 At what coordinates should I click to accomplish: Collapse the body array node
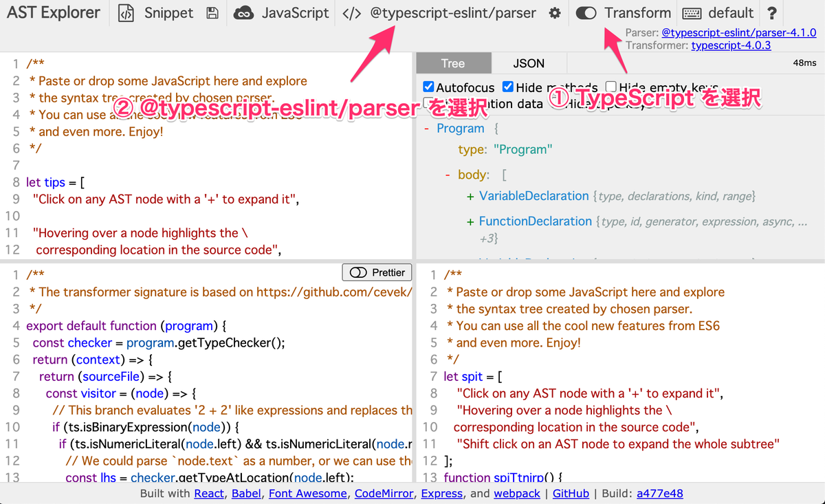[448, 175]
